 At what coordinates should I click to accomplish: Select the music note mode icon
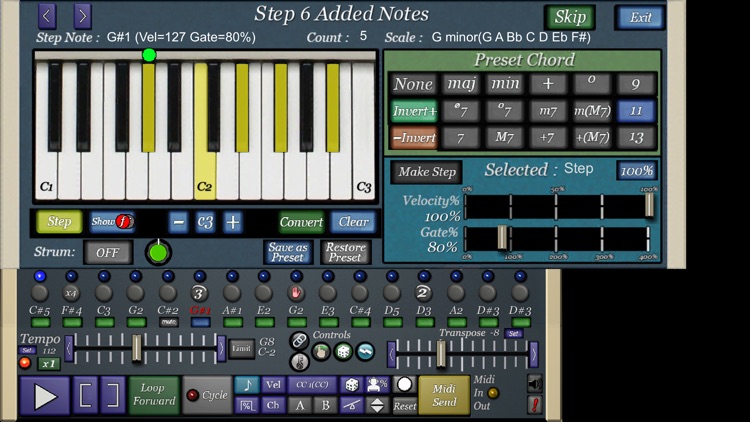point(246,385)
